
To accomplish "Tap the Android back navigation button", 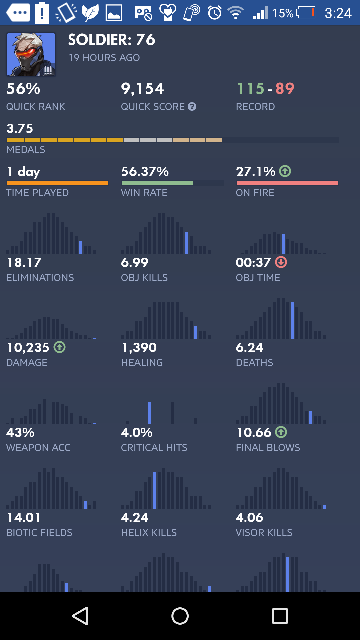I will (x=80, y=616).
